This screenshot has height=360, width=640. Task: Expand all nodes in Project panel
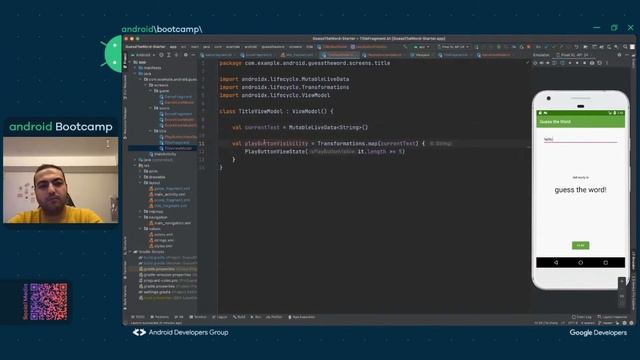(169, 55)
